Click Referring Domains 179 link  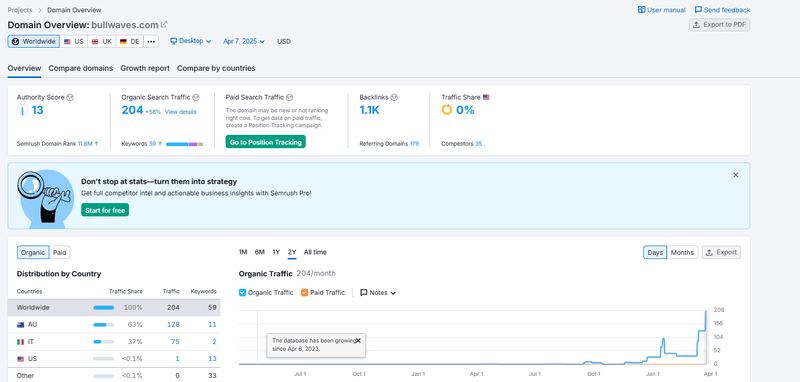414,144
